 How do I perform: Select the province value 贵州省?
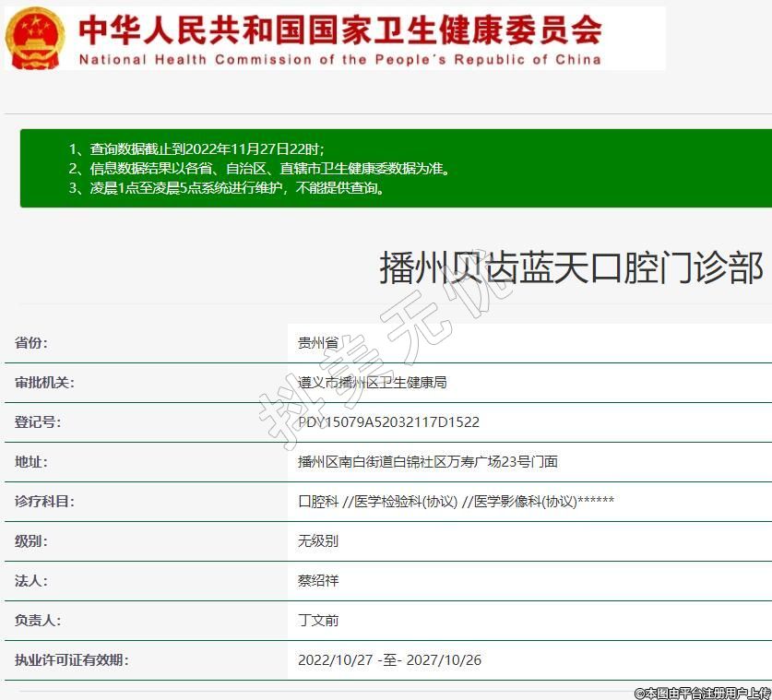click(317, 343)
